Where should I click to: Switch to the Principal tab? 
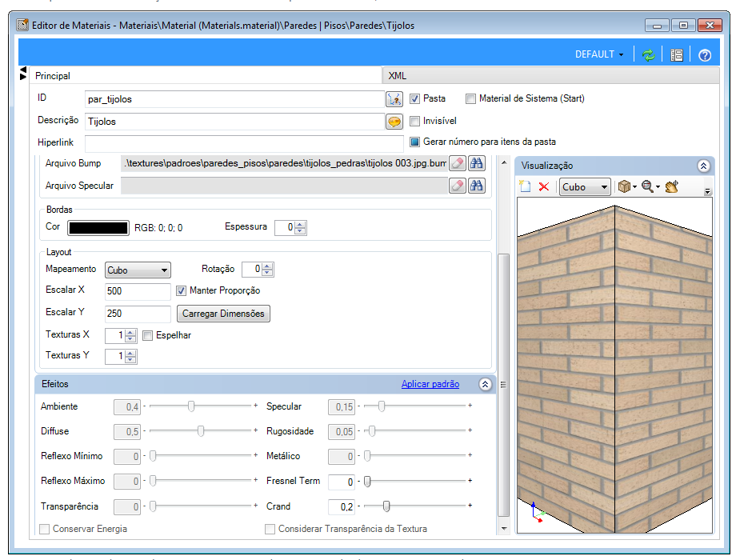tap(206, 76)
